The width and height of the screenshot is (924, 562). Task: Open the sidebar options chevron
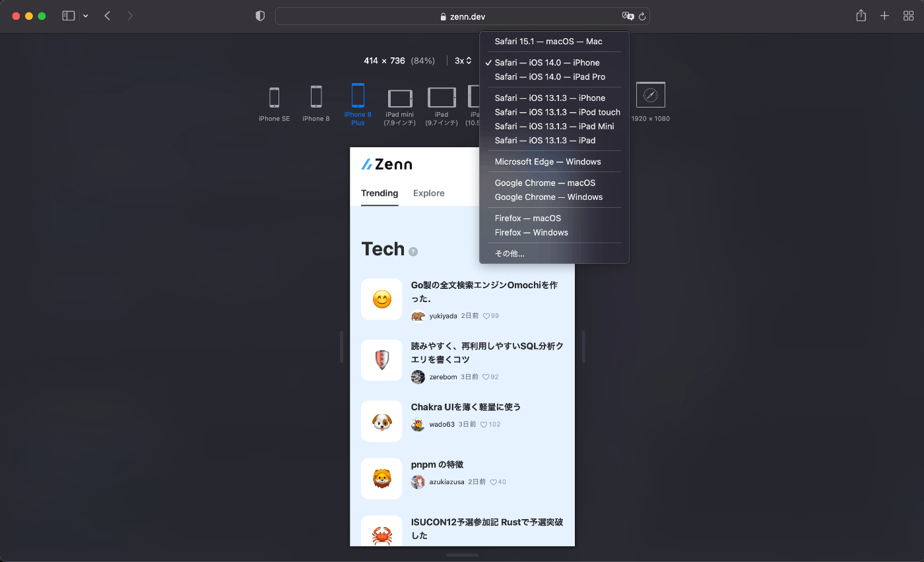pyautogui.click(x=86, y=16)
